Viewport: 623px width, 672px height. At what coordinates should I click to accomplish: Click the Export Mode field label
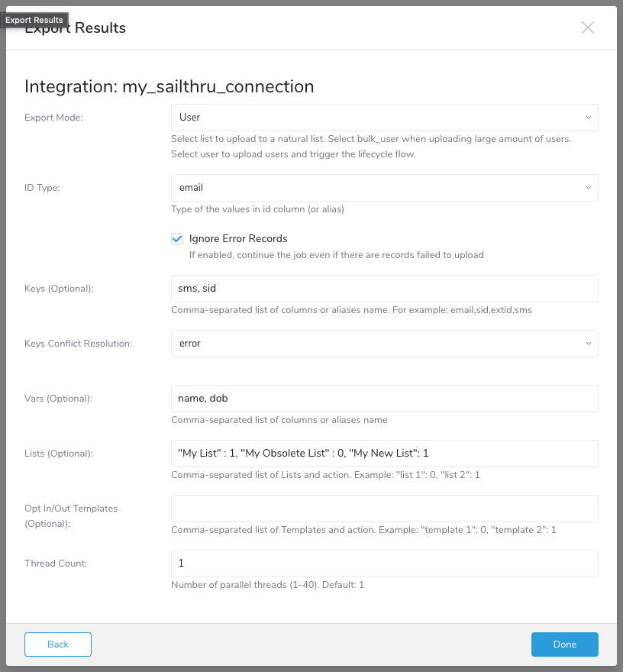coord(53,118)
